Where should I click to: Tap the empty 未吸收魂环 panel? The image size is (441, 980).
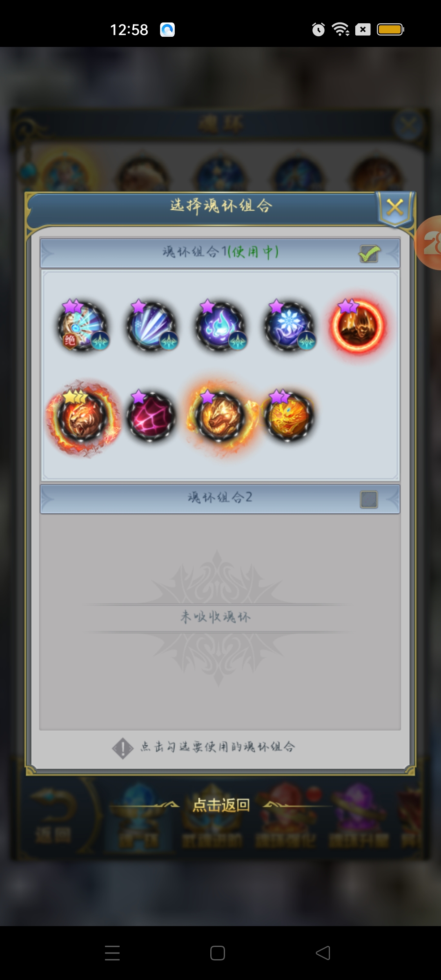220,621
